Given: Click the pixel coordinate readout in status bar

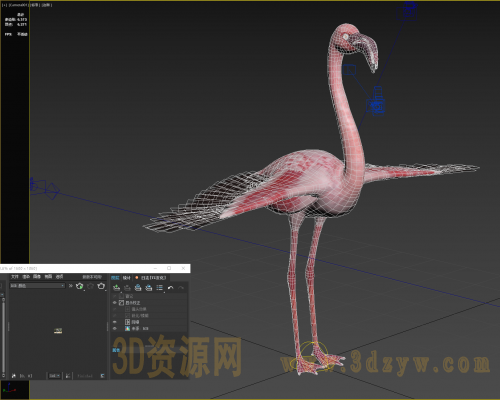Looking at the screenshot, I should (26, 376).
